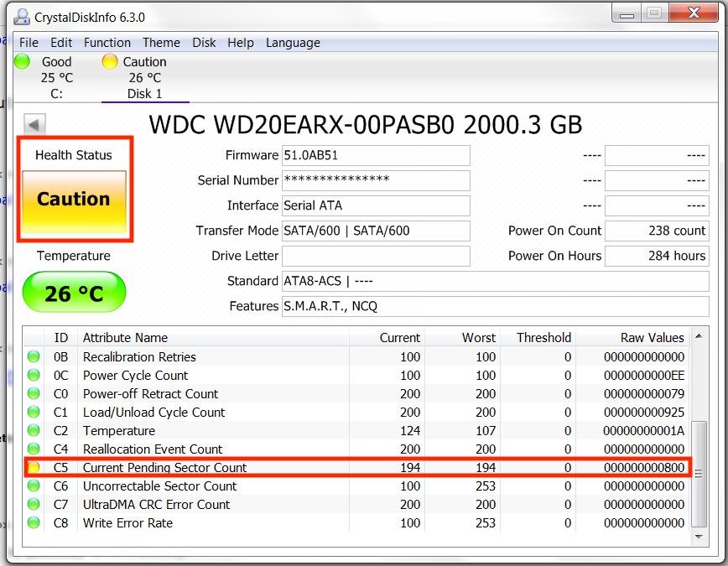Click the Attribute Name column header

click(x=126, y=338)
